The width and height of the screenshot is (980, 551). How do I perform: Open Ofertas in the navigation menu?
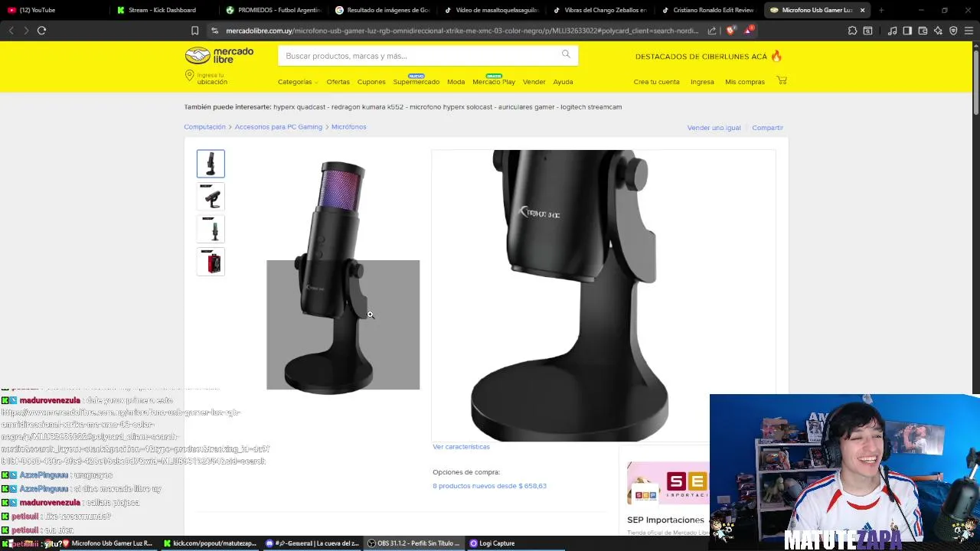coord(338,82)
